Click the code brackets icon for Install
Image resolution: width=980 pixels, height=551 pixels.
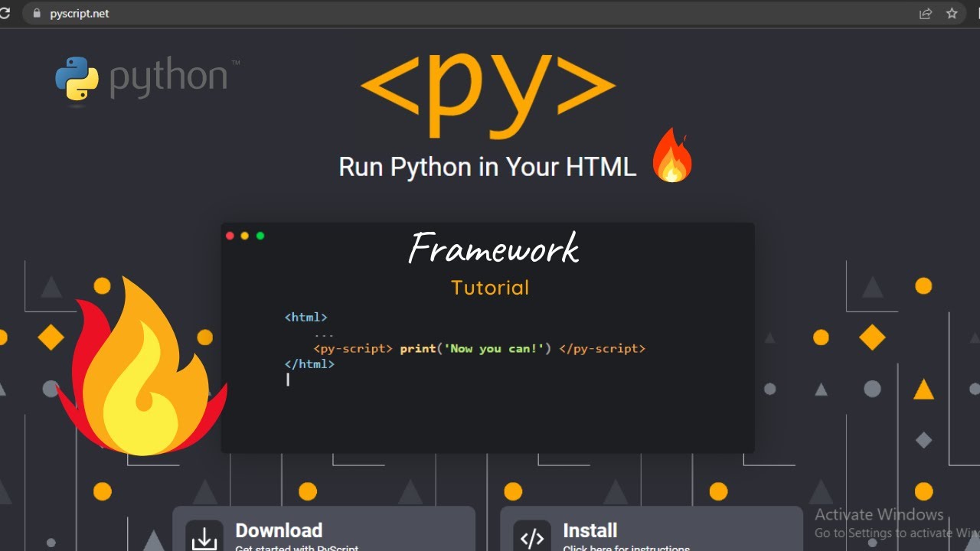click(532, 536)
